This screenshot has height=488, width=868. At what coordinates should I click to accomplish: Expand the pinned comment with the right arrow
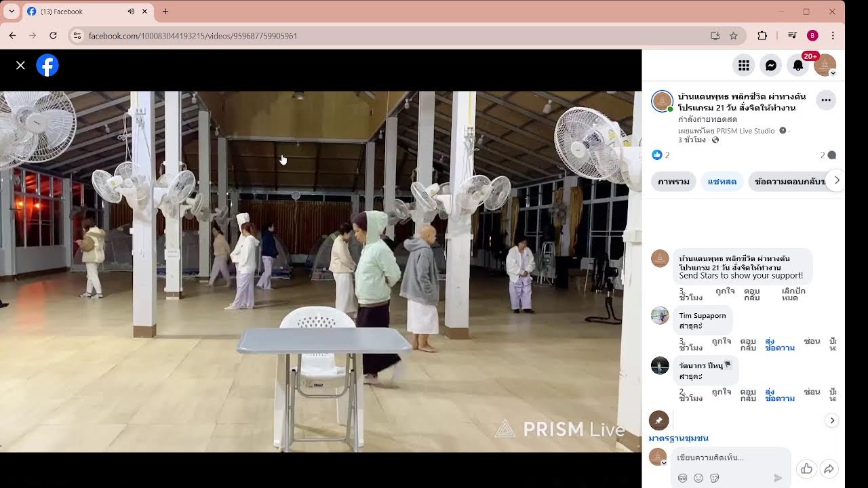[x=832, y=420]
